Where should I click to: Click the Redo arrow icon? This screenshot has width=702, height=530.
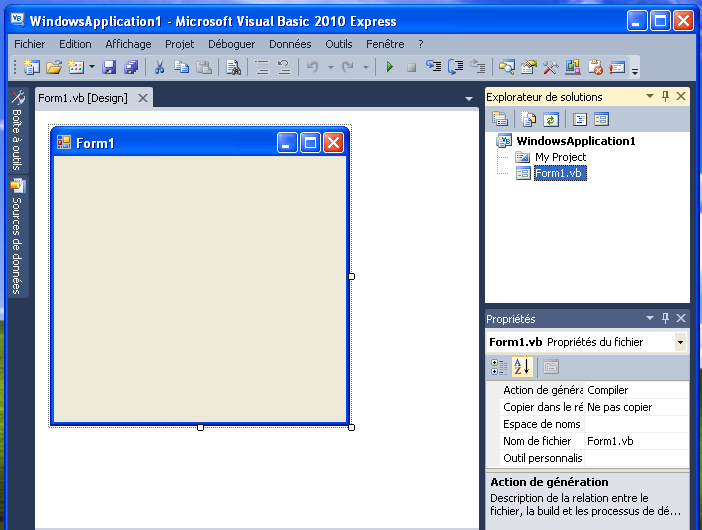coord(347,67)
